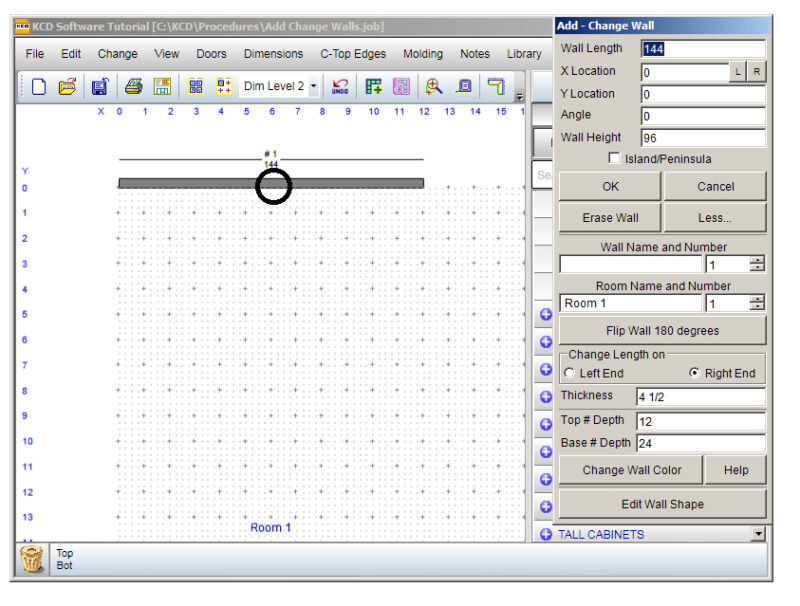Click the toolbar overflow arrow

pos(519,95)
